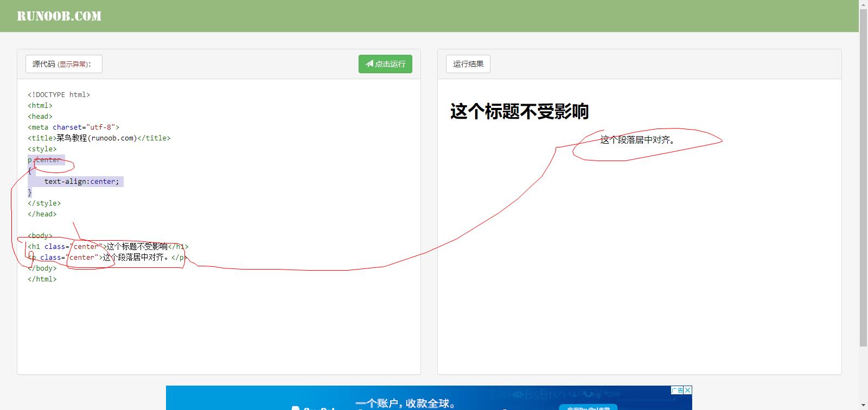This screenshot has height=410, width=868.
Task: Click the page vertical scrollbar thumb
Action: point(863,177)
